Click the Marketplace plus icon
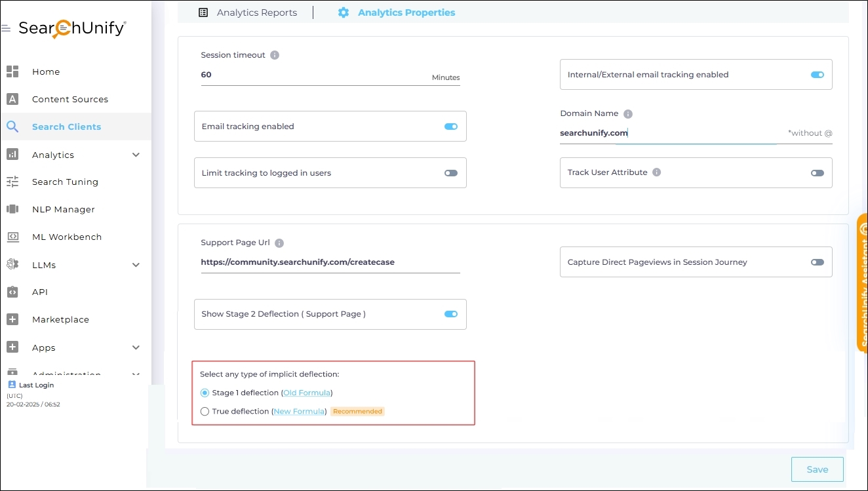Screen dimensions: 868x491 [12, 319]
